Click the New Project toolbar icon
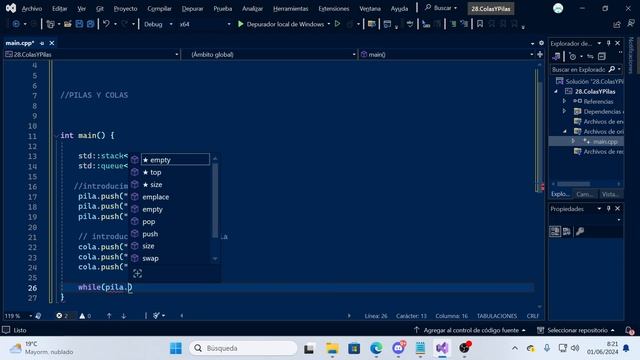This screenshot has height=360, width=640. (x=51, y=24)
